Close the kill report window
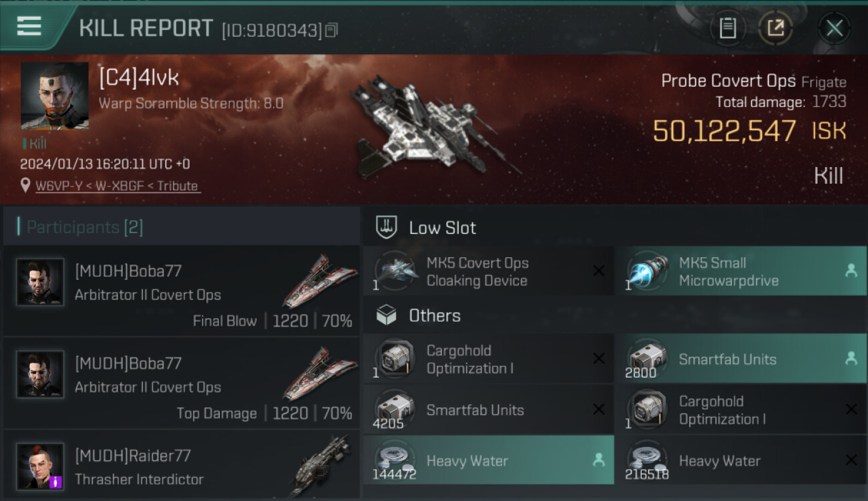Viewport: 868px width, 501px height. [834, 28]
